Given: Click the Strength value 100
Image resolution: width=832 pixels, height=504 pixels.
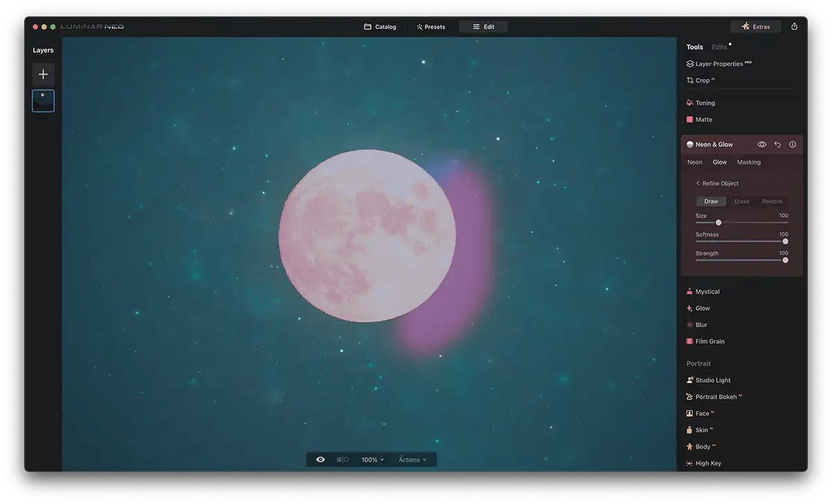Looking at the screenshot, I should click(x=783, y=253).
